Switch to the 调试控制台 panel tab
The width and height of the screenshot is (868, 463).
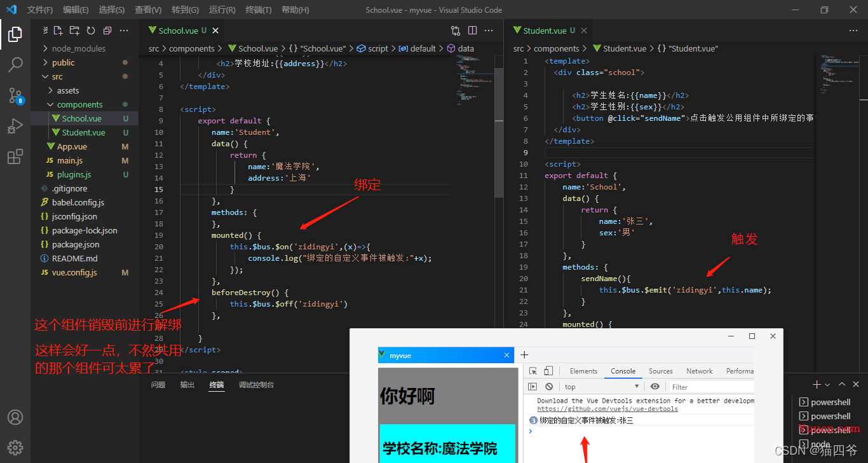(257, 385)
